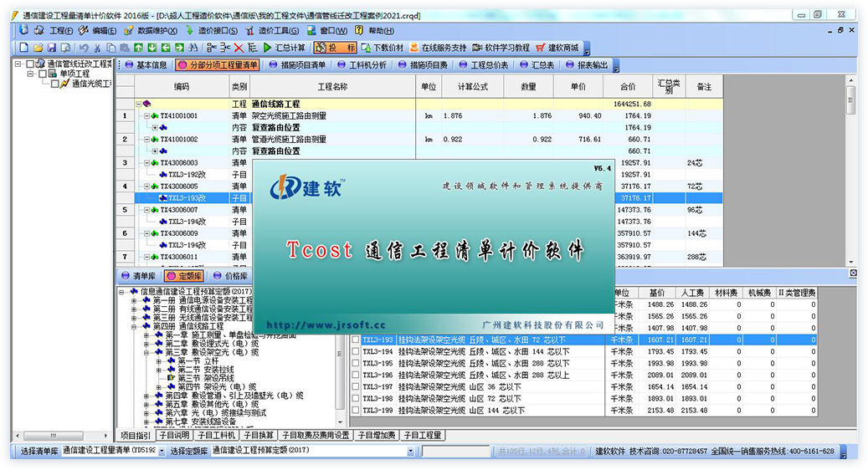
Task: Check the box for TXL3-193 quota row
Action: coord(356,340)
